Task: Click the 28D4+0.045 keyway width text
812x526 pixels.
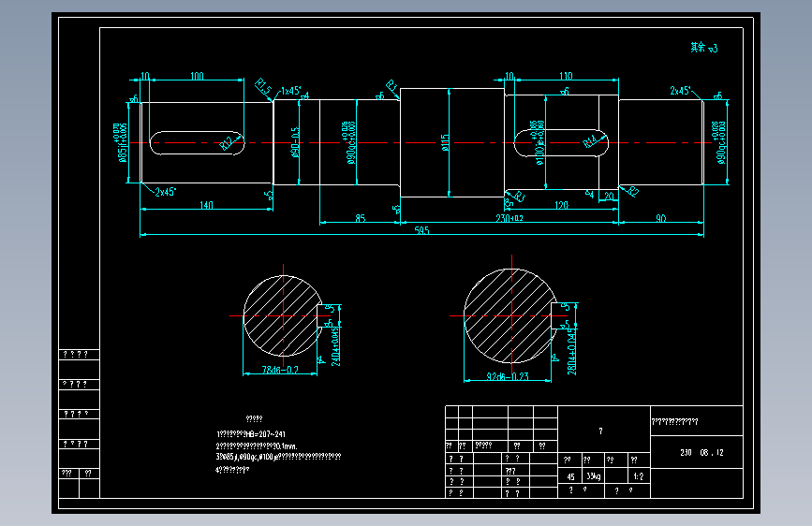Action: click(x=571, y=351)
